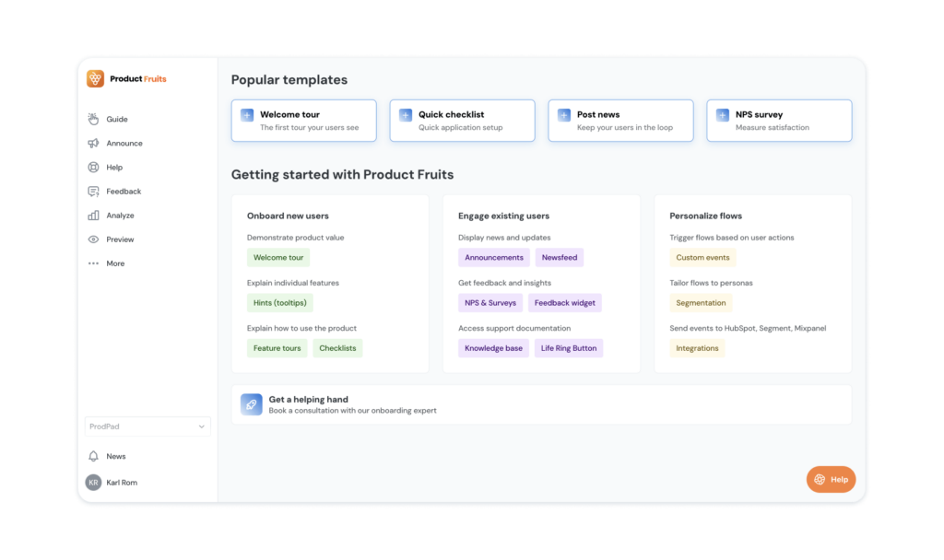Click the Guide hand icon in sidebar
Screen dimensions: 944x560
93,119
